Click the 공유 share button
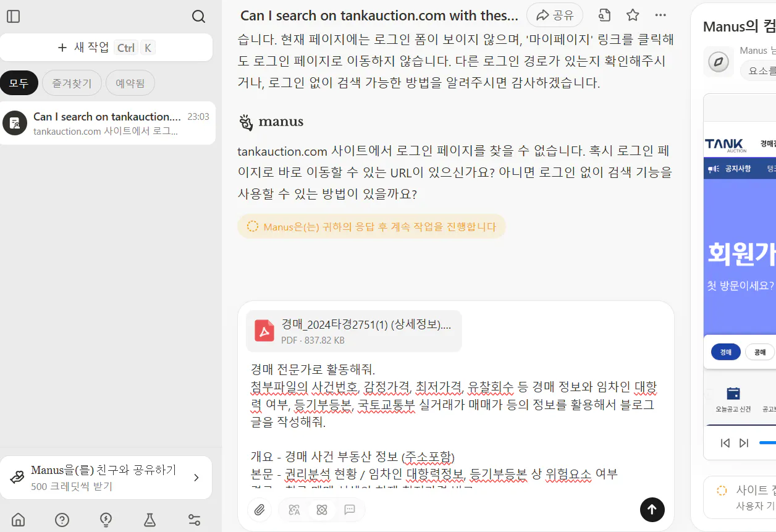 (554, 15)
